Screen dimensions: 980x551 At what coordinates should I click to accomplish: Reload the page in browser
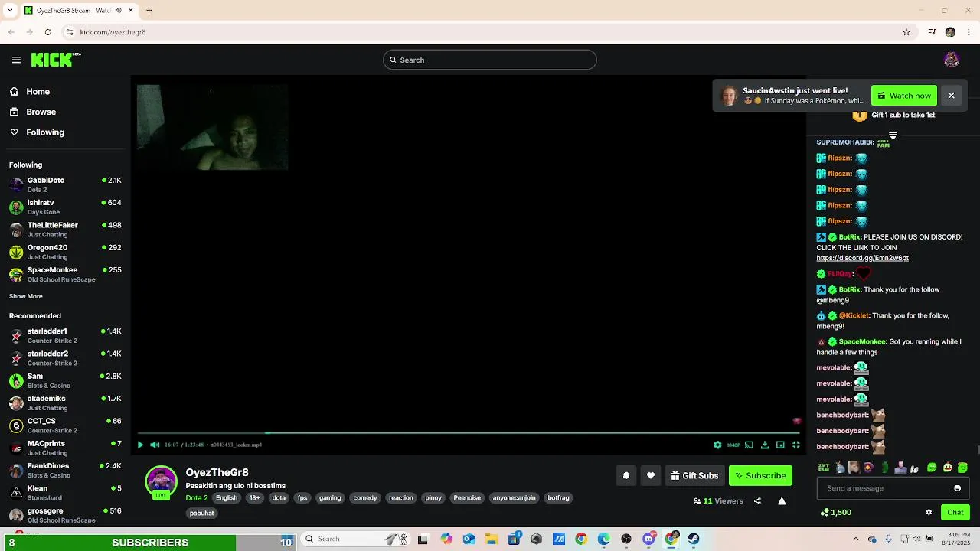[47, 32]
